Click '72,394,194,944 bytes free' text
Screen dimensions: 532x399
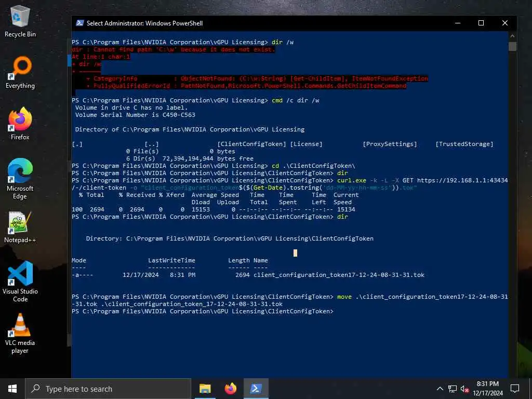(x=208, y=158)
